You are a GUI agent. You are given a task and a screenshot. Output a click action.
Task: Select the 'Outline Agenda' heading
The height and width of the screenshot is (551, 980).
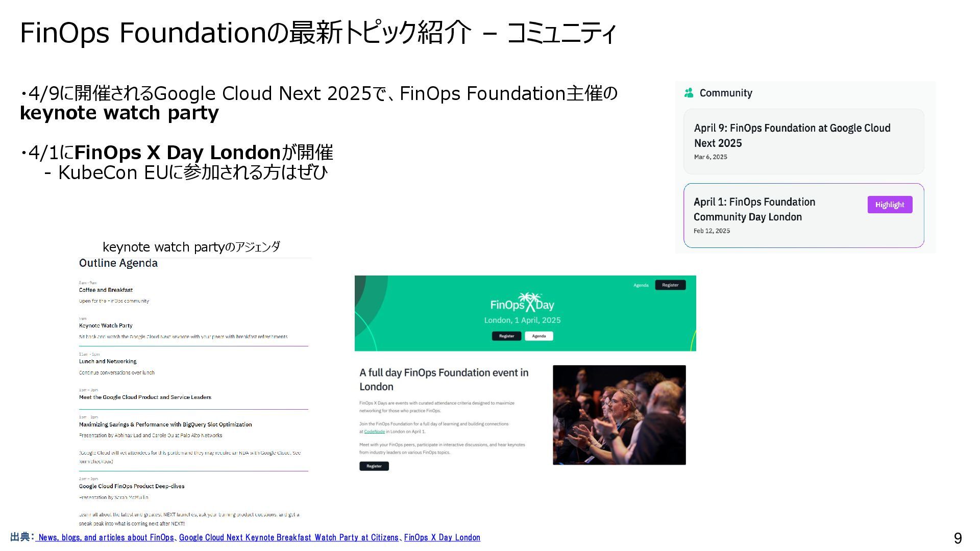pos(118,263)
